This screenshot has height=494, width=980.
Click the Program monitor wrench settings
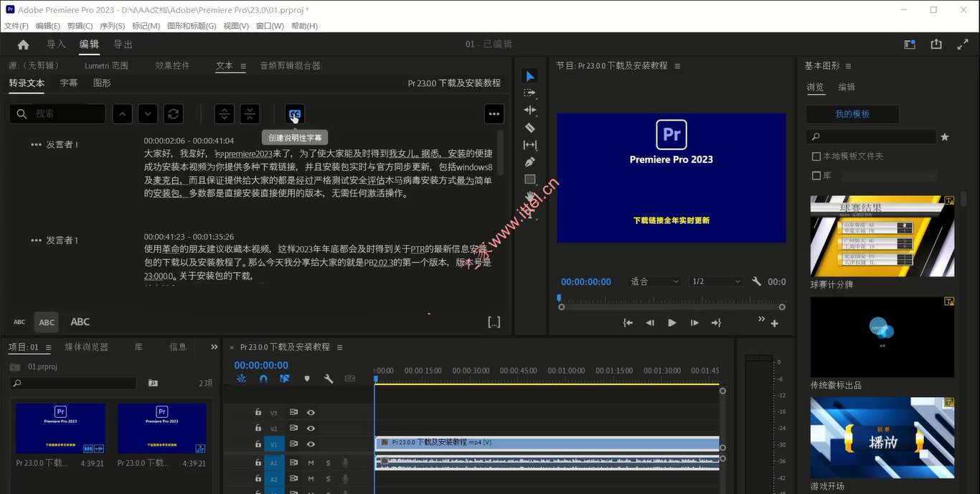tap(756, 281)
